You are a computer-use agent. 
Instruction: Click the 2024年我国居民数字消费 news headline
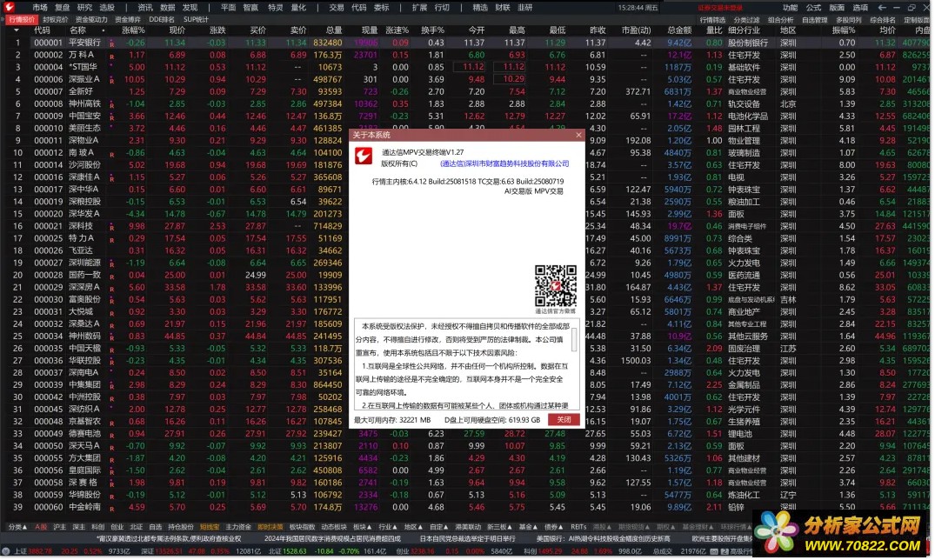point(332,539)
